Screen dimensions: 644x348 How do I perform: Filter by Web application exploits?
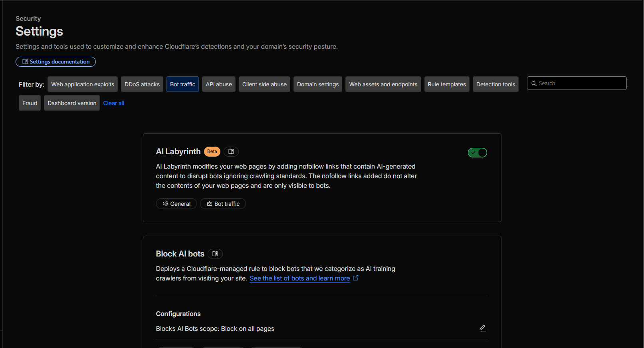(x=83, y=84)
